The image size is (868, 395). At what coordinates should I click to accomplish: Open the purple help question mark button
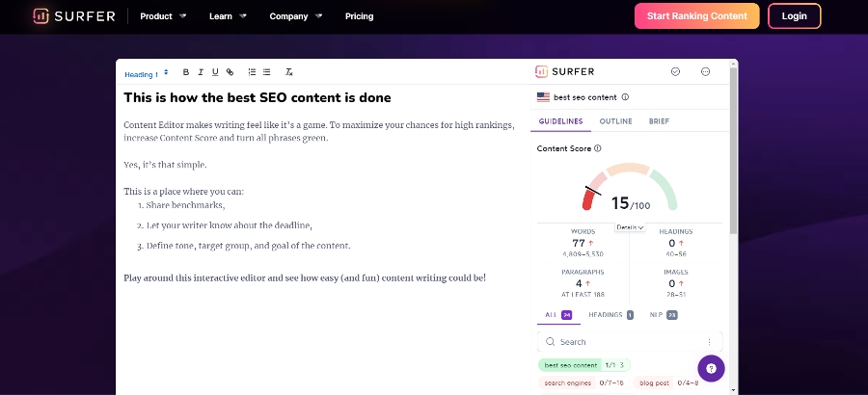click(x=712, y=368)
